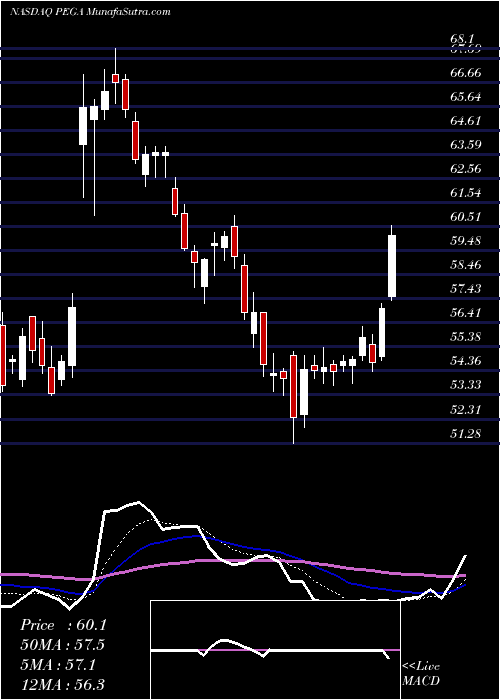This screenshot has width=500, height=700.
Task: Select the 64.61 price axis label
Action: pyautogui.click(x=465, y=121)
